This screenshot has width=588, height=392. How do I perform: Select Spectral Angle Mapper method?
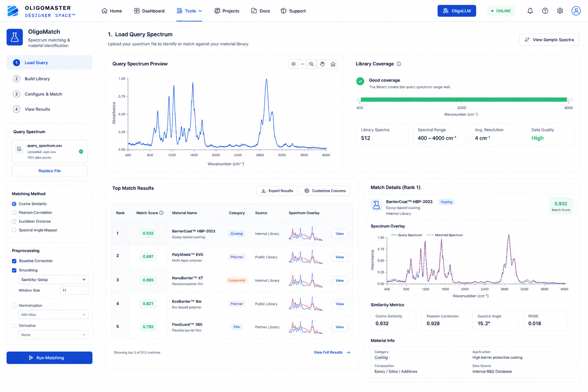[x=14, y=230]
